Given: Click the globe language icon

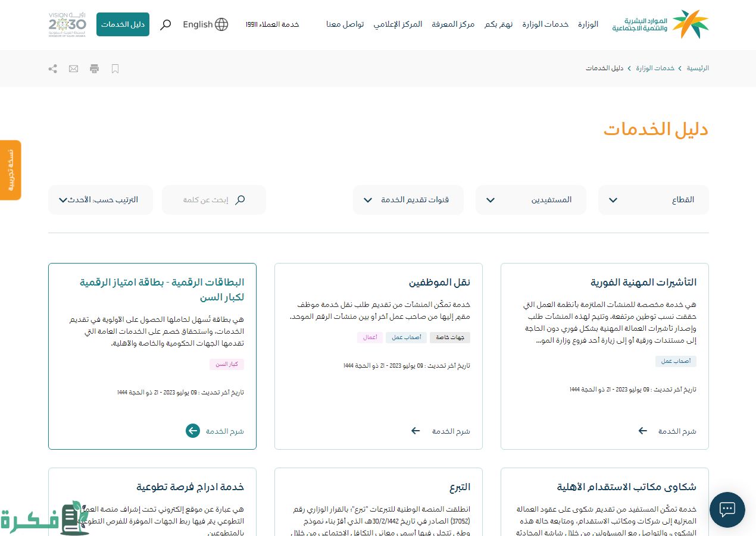Looking at the screenshot, I should pyautogui.click(x=221, y=24).
